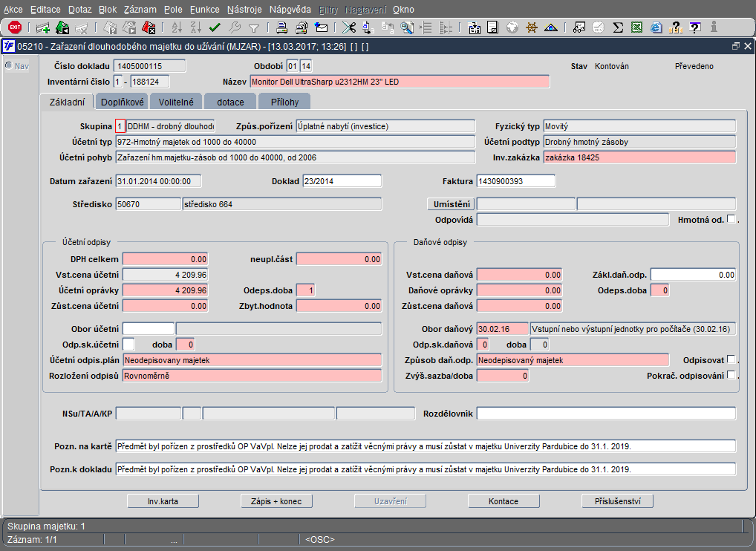This screenshot has width=756, height=551.
Task: Click the green checkmark toolbar icon
Action: 215,28
